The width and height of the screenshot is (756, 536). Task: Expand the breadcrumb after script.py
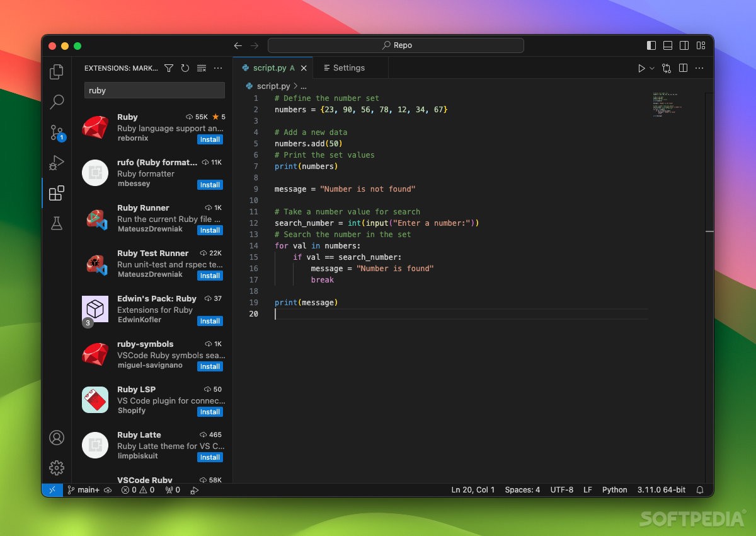click(x=303, y=86)
